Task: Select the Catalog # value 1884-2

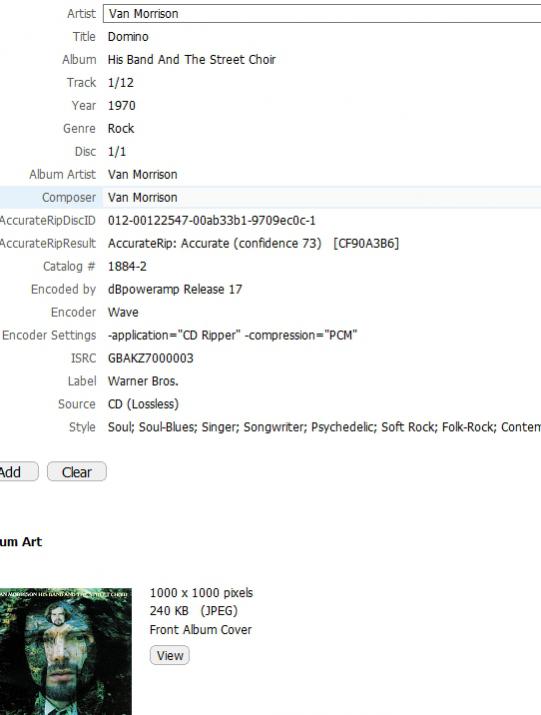Action: [x=127, y=266]
